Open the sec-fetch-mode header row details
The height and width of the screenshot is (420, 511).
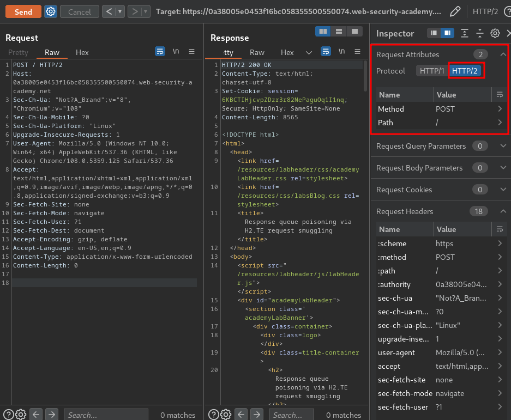(500, 393)
